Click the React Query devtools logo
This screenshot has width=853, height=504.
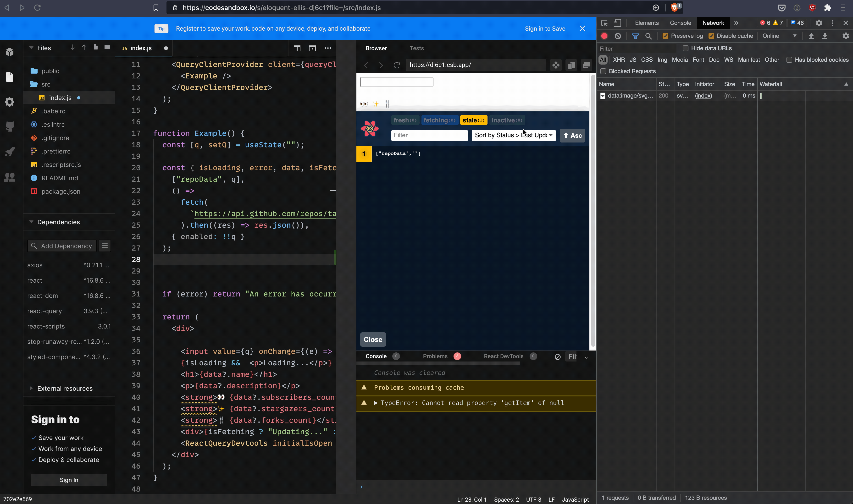[x=370, y=128]
